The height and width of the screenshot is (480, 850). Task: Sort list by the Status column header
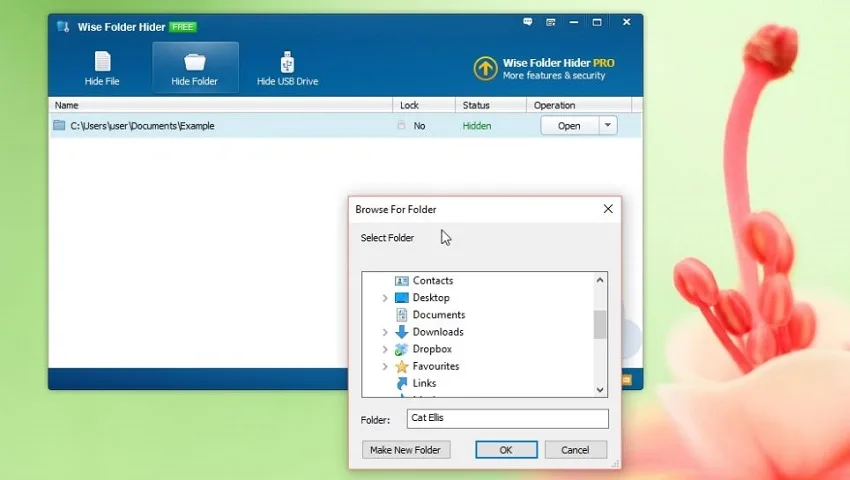[491, 105]
